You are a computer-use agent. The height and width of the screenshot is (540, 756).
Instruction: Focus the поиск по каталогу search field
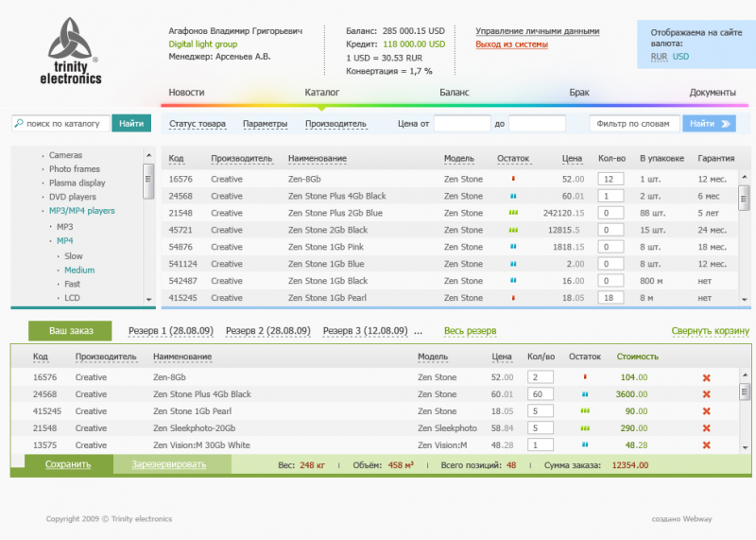[x=61, y=124]
